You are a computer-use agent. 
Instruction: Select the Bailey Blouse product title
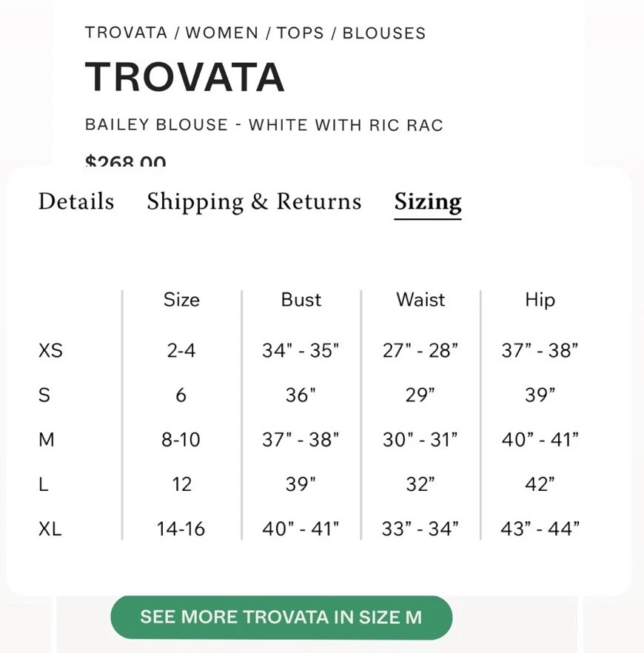264,124
